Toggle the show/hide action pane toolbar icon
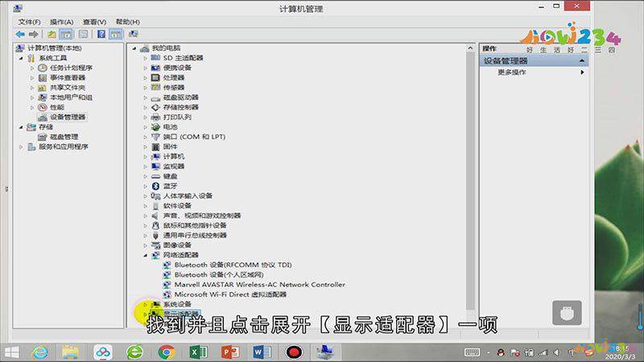 [116, 34]
